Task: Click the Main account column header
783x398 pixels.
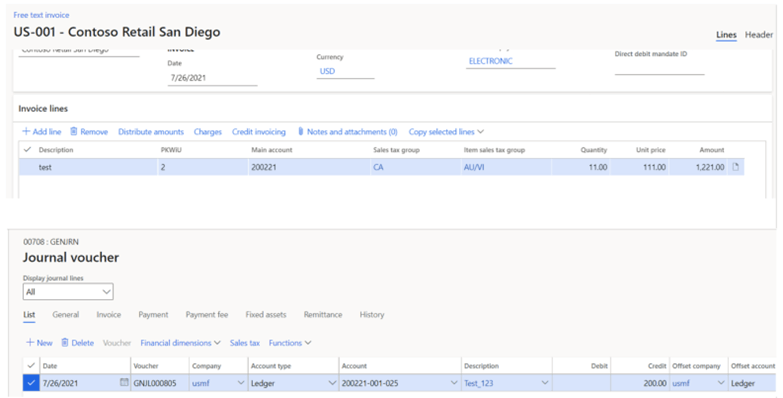Action: (x=272, y=150)
